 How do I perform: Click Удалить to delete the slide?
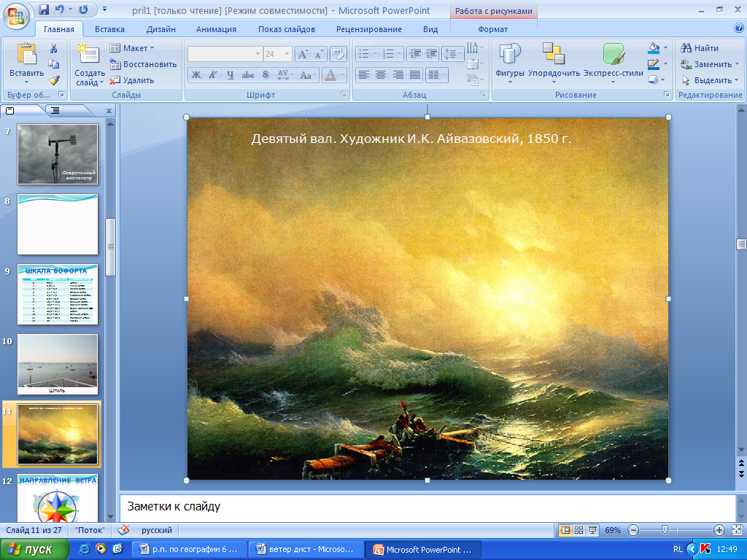click(x=132, y=80)
